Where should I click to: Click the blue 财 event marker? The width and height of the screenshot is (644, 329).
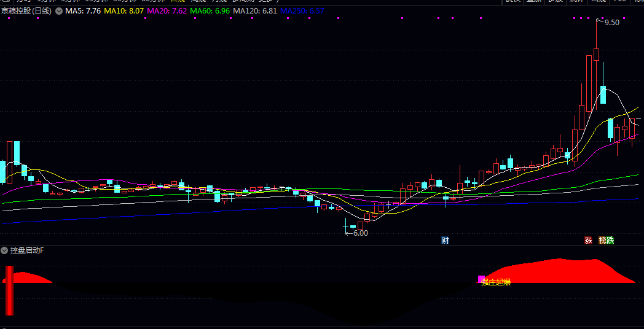445,241
